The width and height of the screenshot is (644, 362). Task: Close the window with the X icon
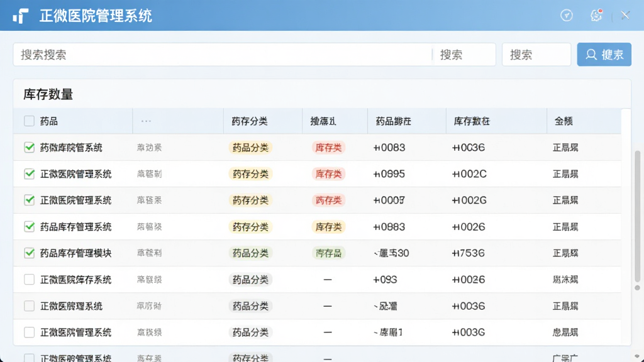point(625,16)
